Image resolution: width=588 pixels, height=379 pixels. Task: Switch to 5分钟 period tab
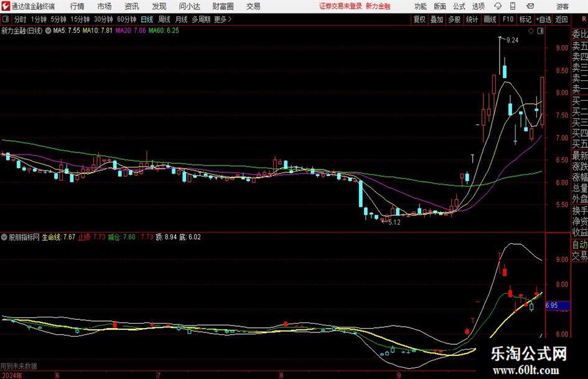[x=58, y=19]
